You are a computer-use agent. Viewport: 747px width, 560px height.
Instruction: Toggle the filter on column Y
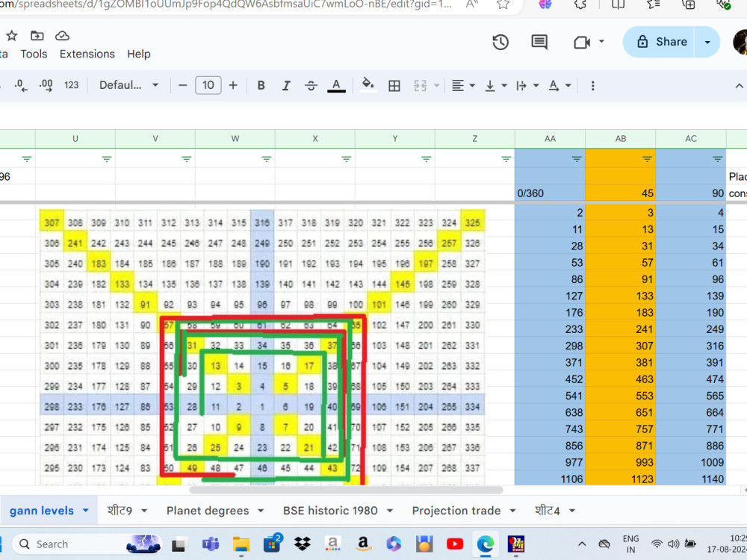[427, 159]
